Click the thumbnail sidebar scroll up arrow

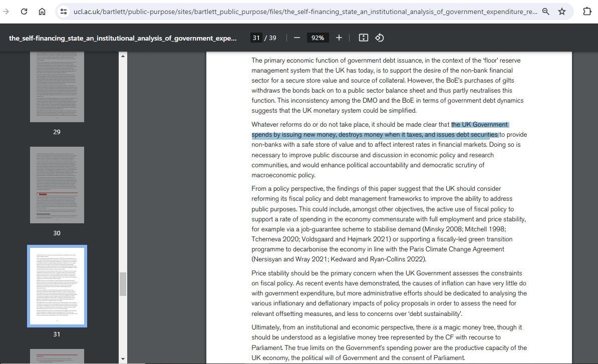click(123, 56)
